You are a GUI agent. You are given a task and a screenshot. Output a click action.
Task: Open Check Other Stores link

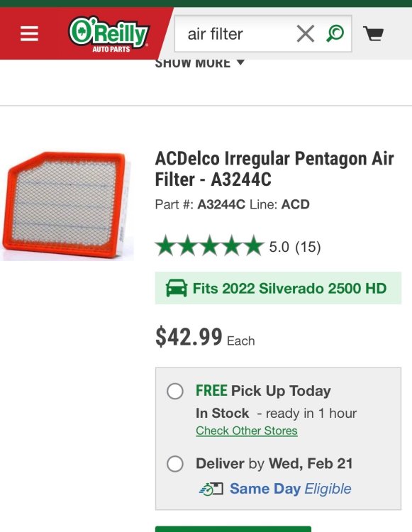(247, 431)
